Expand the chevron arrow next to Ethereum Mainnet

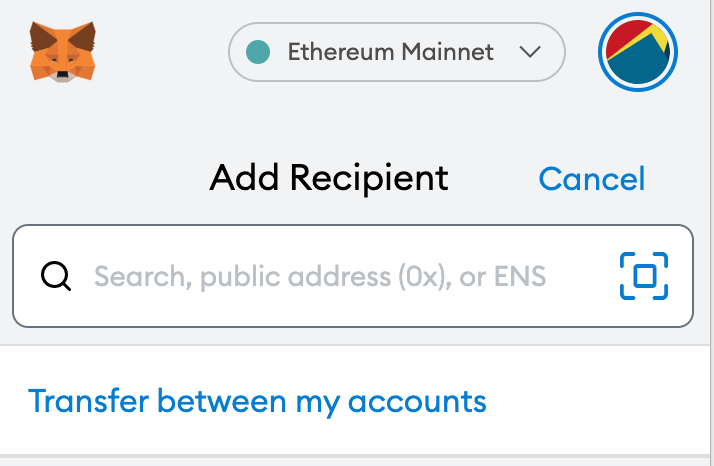coord(530,52)
